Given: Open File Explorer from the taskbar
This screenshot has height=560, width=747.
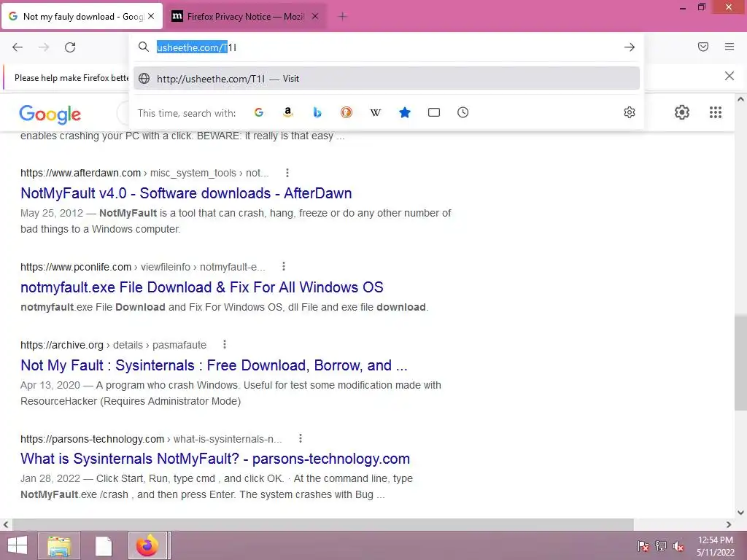Looking at the screenshot, I should coord(59,545).
